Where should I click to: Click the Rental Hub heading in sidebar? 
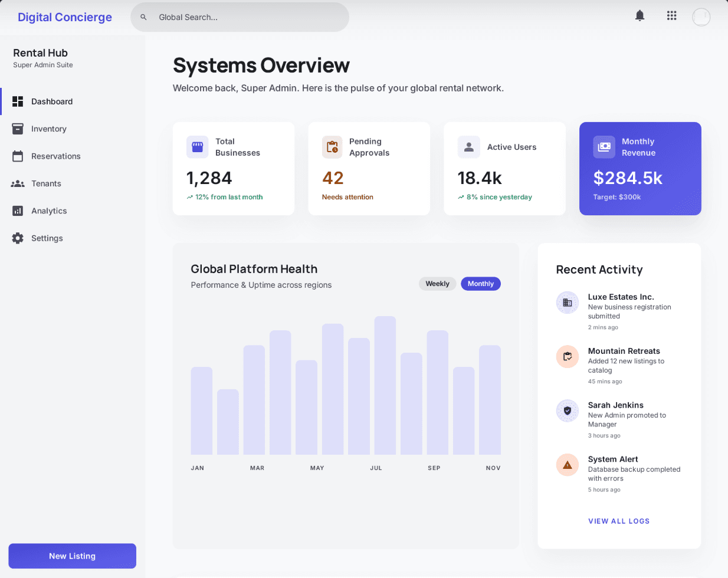40,53
